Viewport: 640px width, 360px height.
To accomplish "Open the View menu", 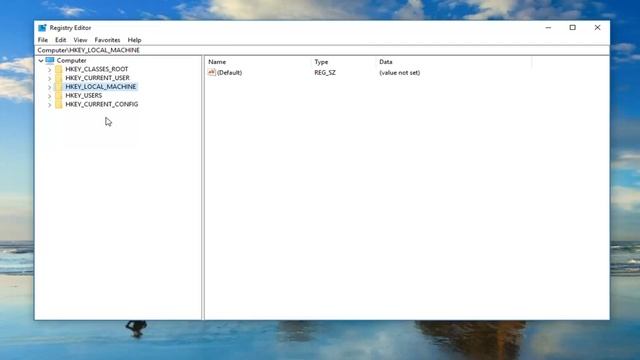I will tap(80, 40).
